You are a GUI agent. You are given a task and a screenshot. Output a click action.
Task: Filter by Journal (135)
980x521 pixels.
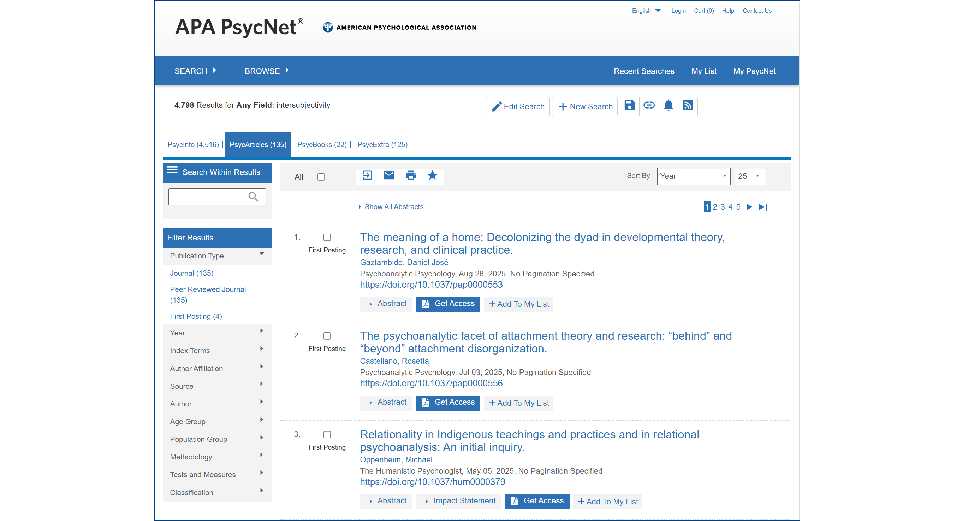(x=192, y=273)
